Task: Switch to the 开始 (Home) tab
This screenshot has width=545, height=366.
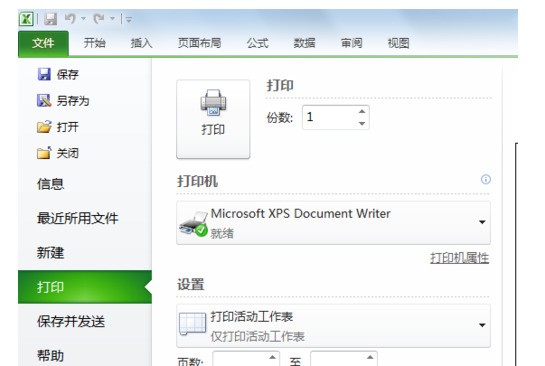Action: coord(95,43)
